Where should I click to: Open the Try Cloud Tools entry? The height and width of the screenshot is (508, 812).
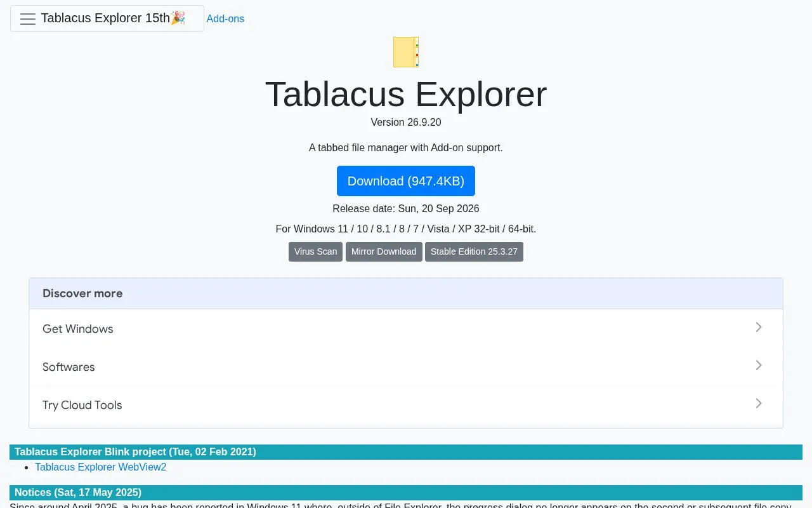(x=406, y=404)
